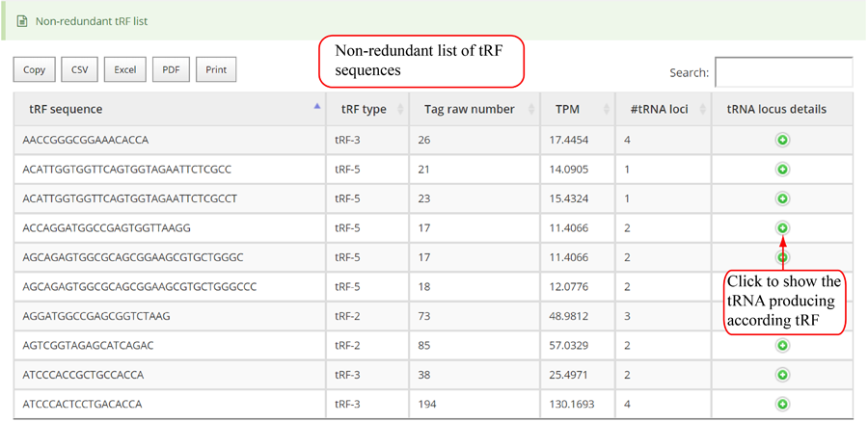The width and height of the screenshot is (868, 422).
Task: Sort the table by TPM
Action: [567, 109]
